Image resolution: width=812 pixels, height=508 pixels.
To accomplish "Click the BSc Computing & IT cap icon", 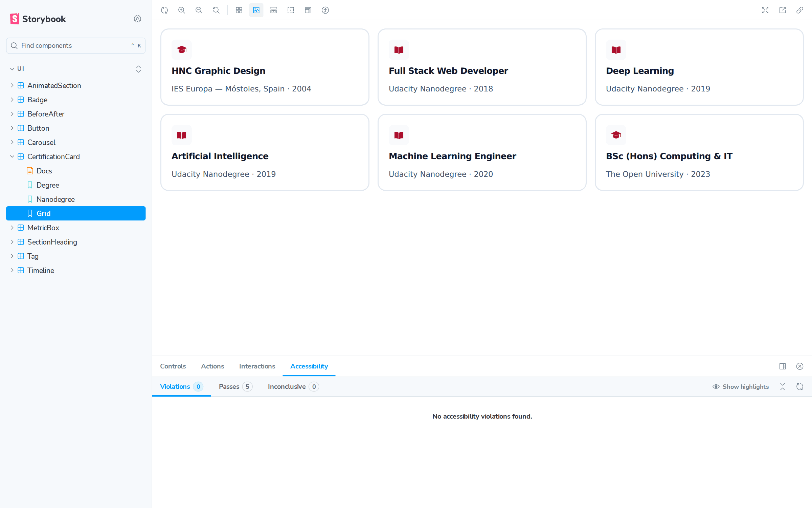I will [616, 135].
